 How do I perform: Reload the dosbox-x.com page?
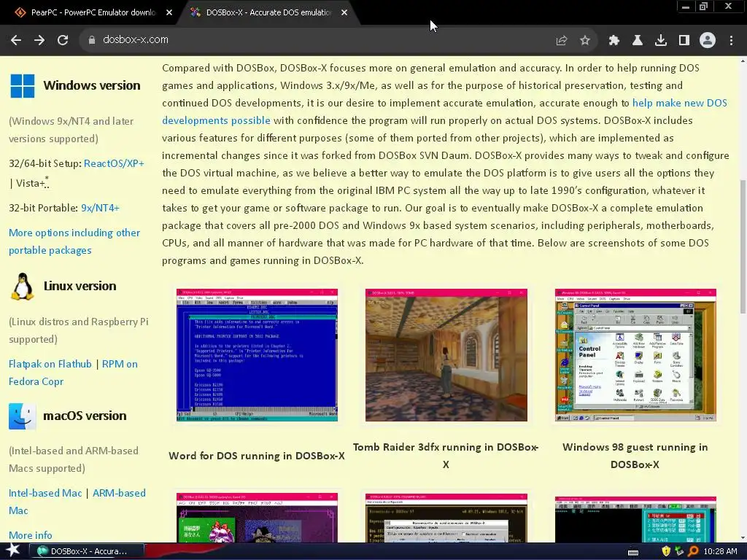point(63,40)
